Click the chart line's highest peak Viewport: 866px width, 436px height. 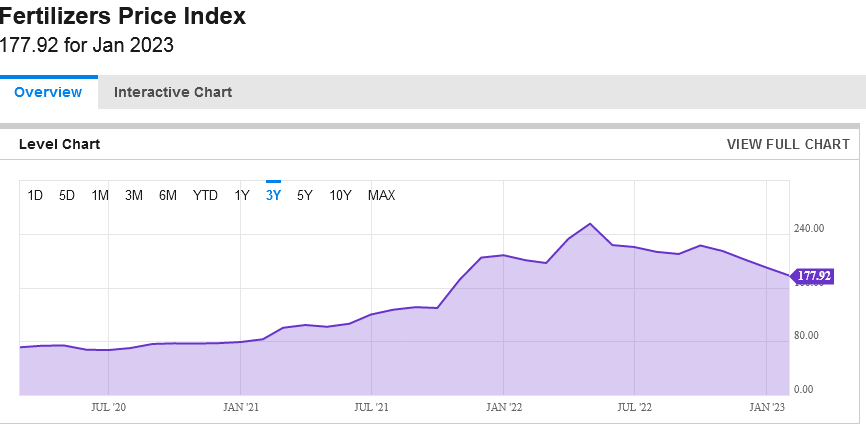point(590,224)
